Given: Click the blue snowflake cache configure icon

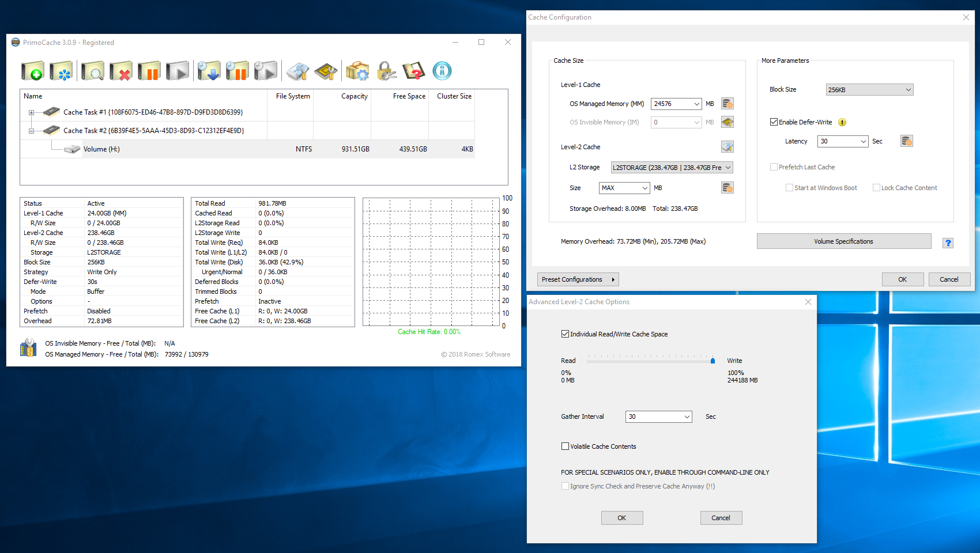Looking at the screenshot, I should pyautogui.click(x=61, y=71).
